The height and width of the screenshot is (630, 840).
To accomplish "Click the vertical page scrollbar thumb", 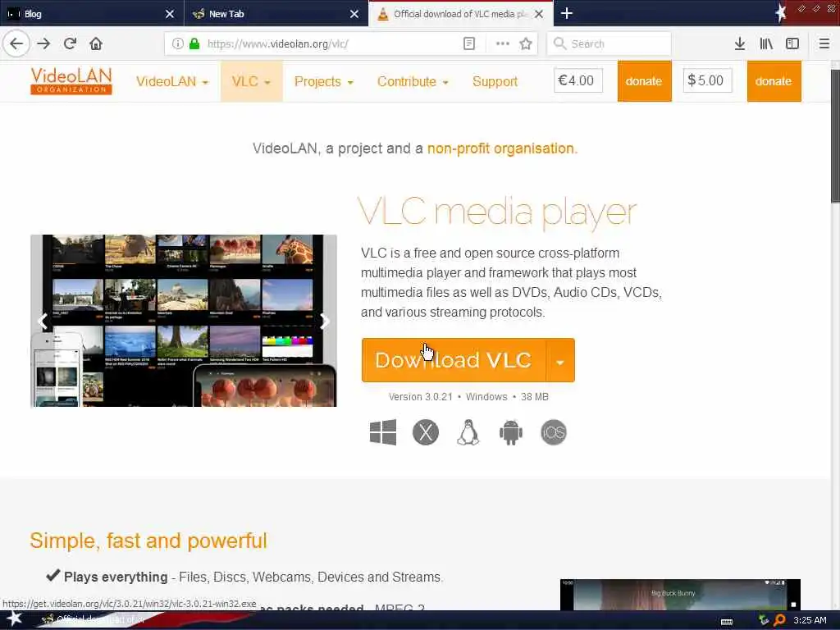I will tap(835, 135).
